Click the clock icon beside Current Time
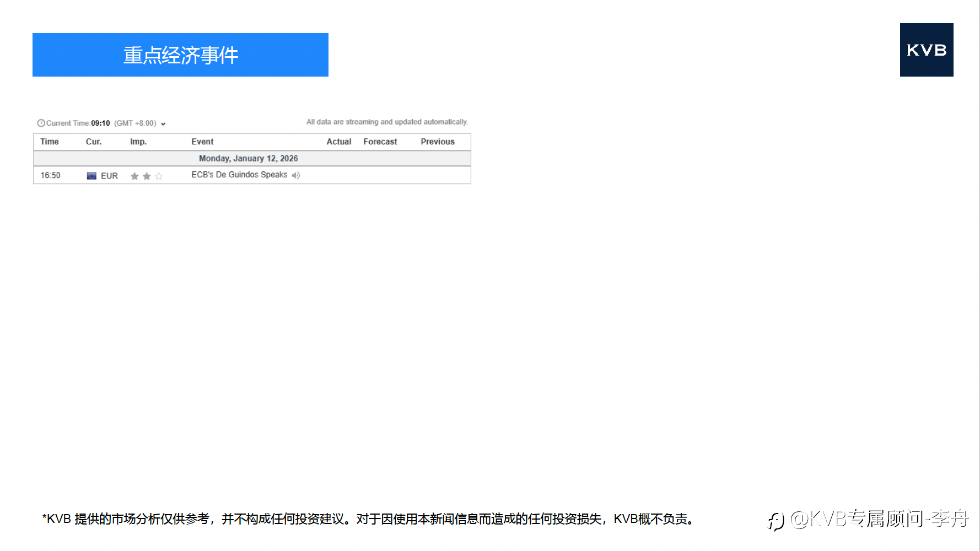980x551 pixels. pos(41,123)
